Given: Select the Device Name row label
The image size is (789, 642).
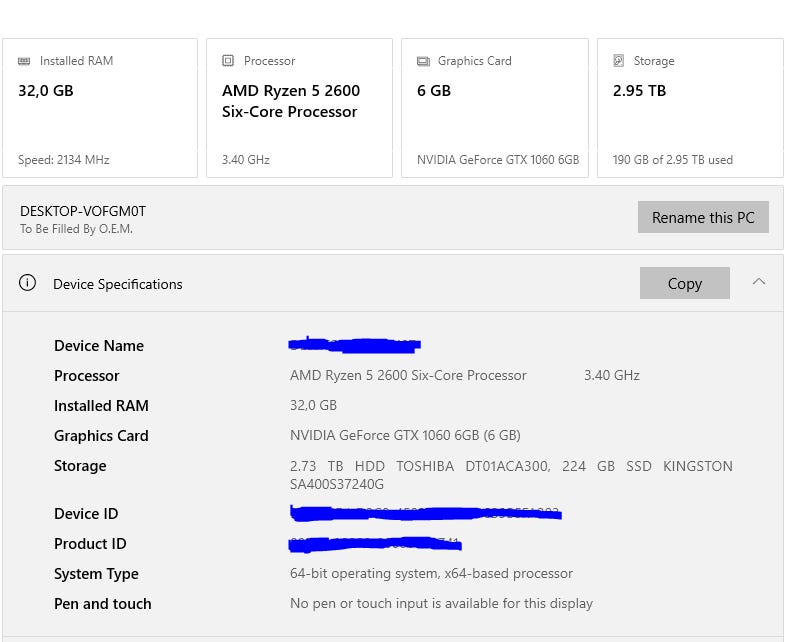Looking at the screenshot, I should click(99, 346).
